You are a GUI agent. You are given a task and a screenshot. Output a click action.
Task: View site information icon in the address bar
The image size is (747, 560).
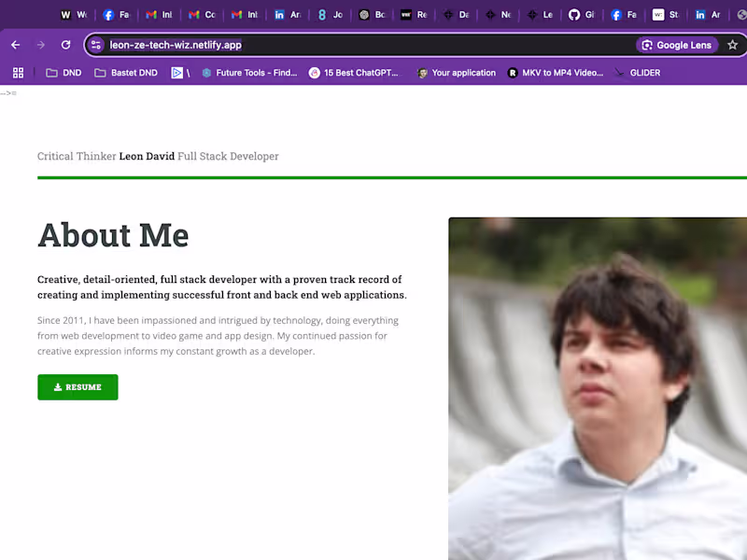point(96,44)
